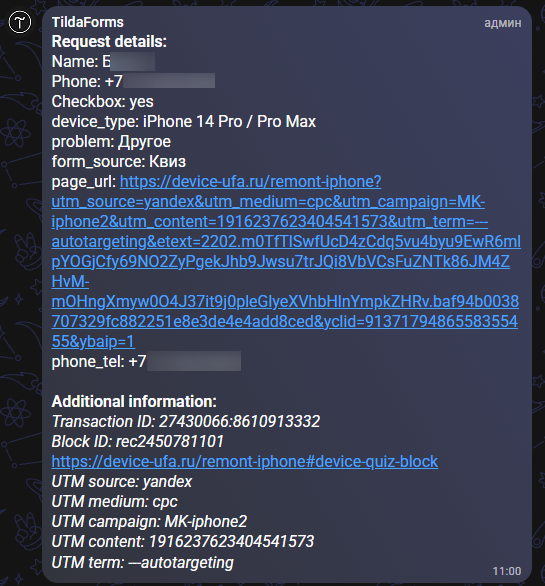The height and width of the screenshot is (586, 545).
Task: Click the device_type iPhone 14 Pro line
Action: click(x=184, y=122)
